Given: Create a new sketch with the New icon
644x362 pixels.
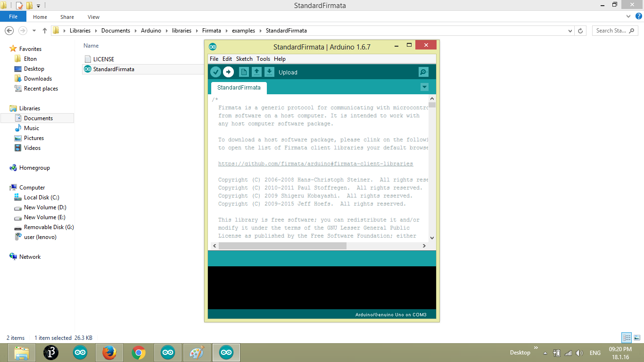Looking at the screenshot, I should [244, 72].
